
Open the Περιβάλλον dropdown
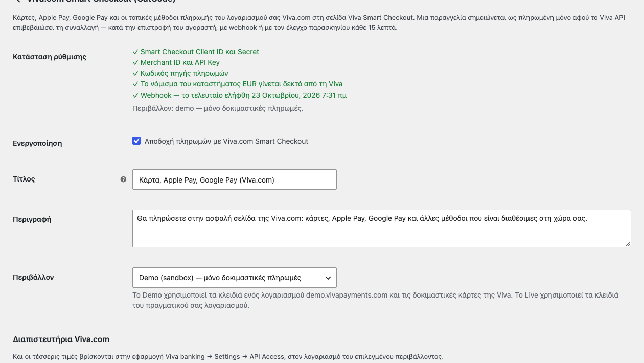[235, 278]
